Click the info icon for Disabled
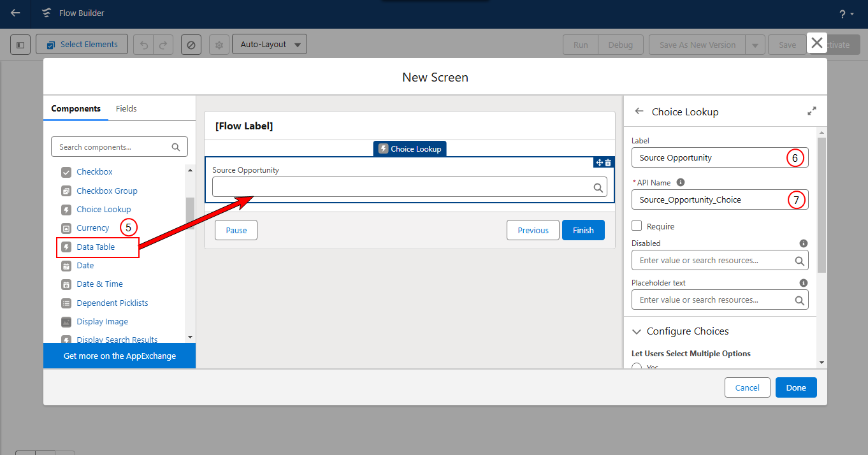 804,243
